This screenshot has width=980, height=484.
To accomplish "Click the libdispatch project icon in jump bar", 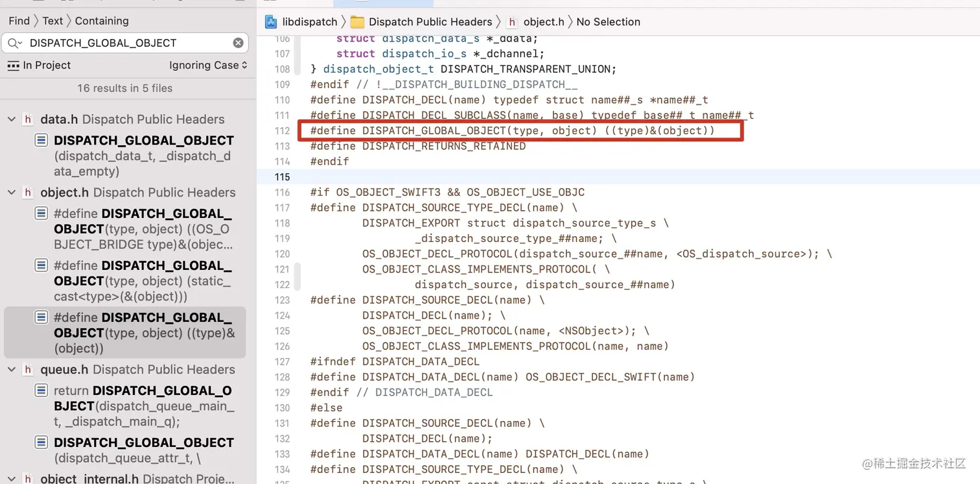I will [x=270, y=21].
